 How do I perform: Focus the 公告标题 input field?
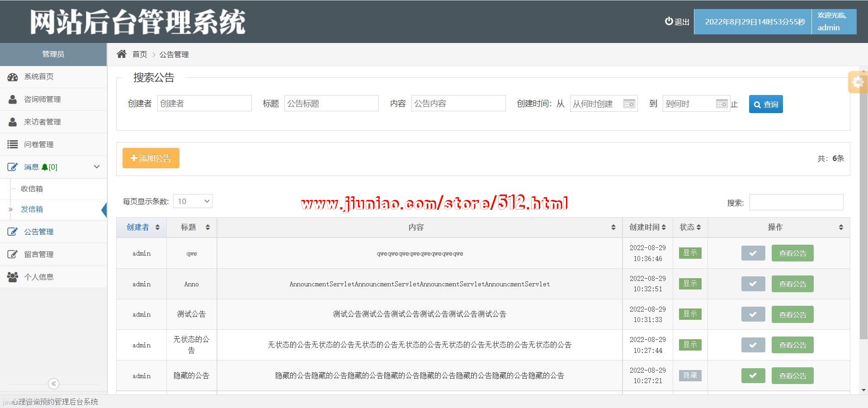click(331, 104)
